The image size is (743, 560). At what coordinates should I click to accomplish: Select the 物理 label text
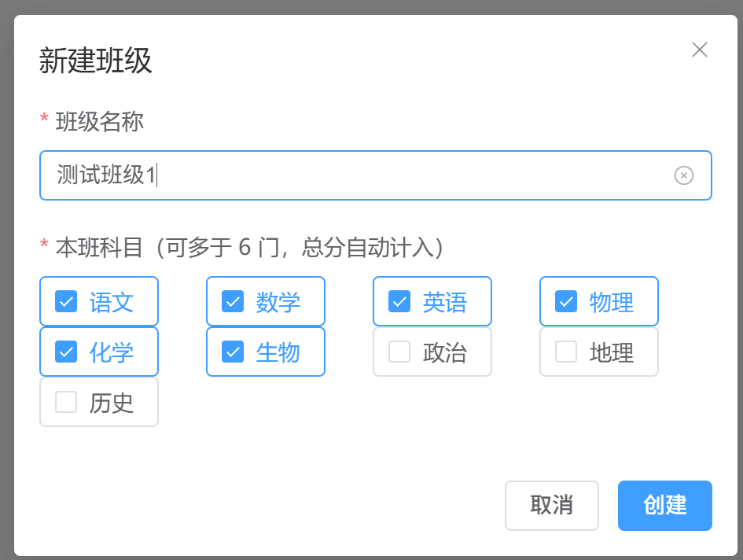point(612,303)
